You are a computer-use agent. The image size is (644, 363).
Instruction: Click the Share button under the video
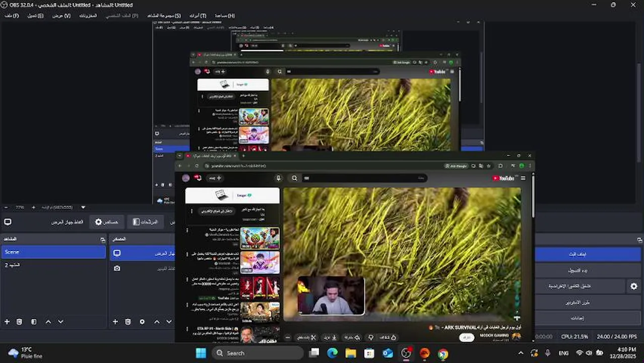coord(352,337)
